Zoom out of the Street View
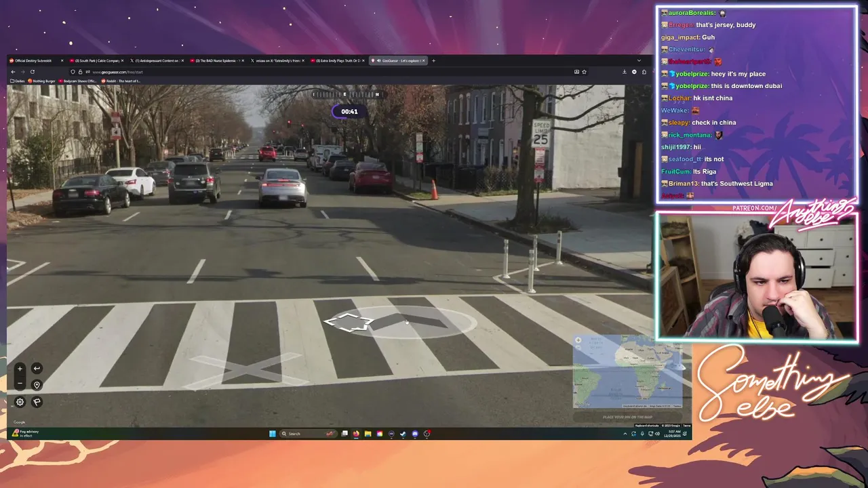The width and height of the screenshot is (868, 488). pyautogui.click(x=20, y=384)
